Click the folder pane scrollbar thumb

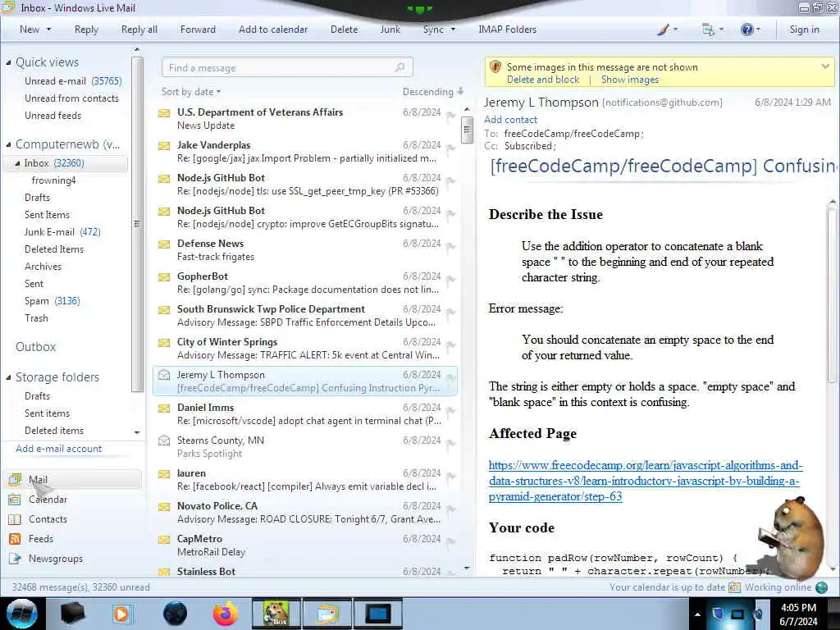(x=137, y=224)
